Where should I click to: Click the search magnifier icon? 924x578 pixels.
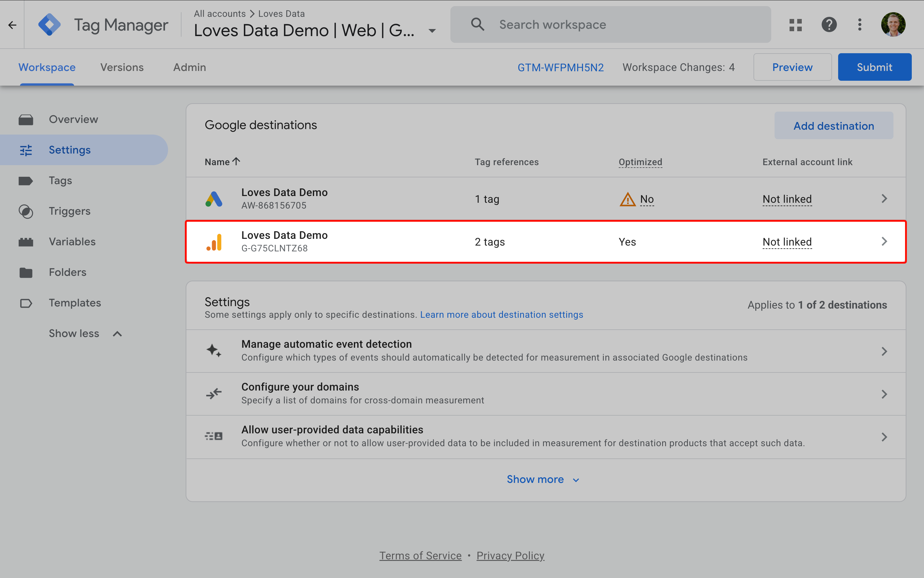coord(477,24)
